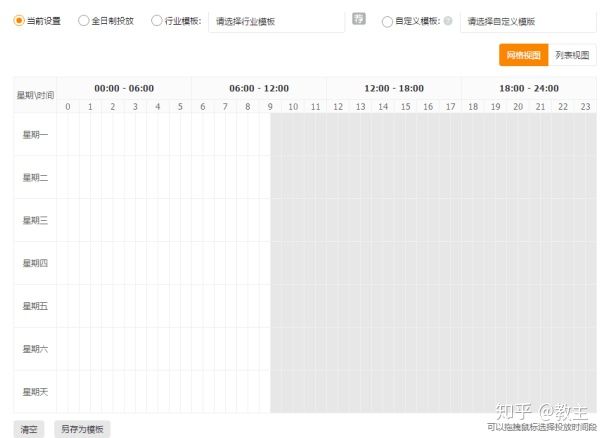The width and height of the screenshot is (604, 438).
Task: Select the 当前设置 radio button
Action: point(19,20)
